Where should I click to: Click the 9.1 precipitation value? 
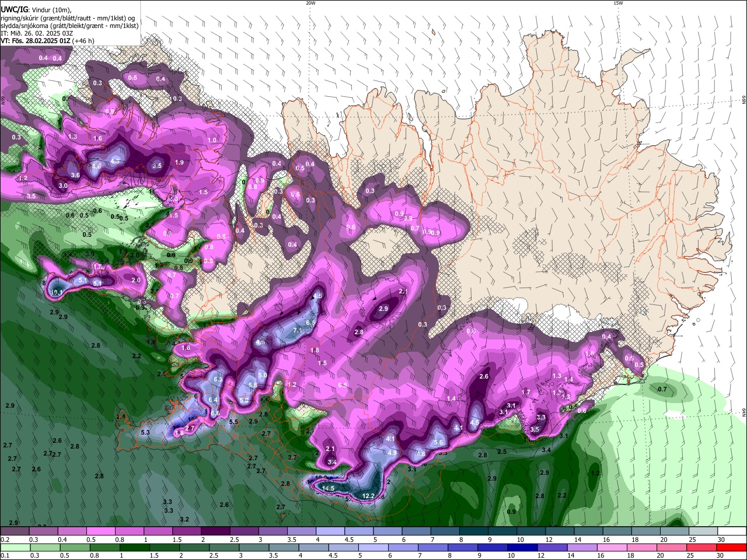point(58,293)
